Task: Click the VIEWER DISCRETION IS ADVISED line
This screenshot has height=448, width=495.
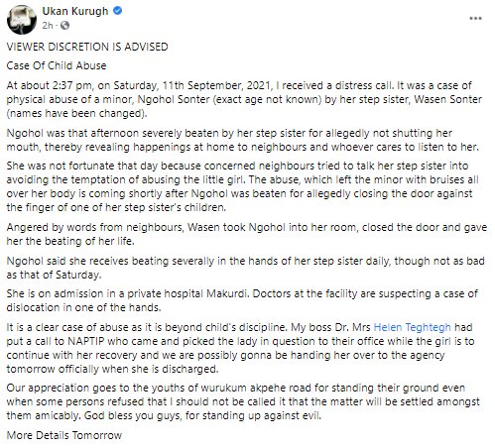Action: tap(87, 47)
